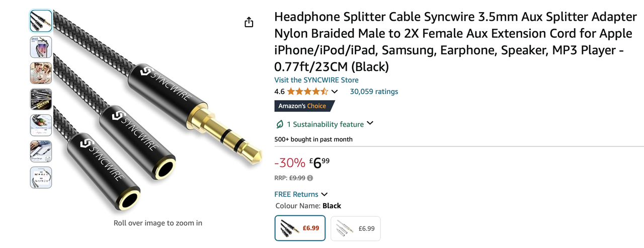
Task: Click the green sustainability leaf icon
Action: click(x=280, y=124)
